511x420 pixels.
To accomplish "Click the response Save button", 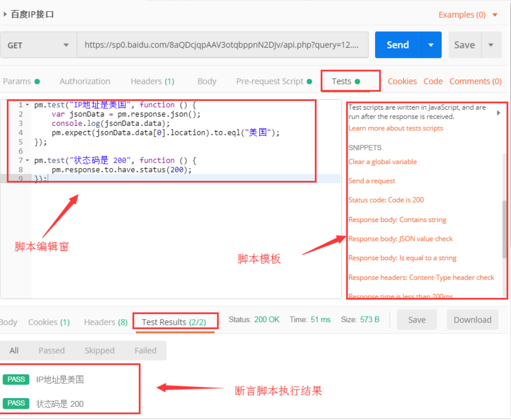I will (x=417, y=320).
